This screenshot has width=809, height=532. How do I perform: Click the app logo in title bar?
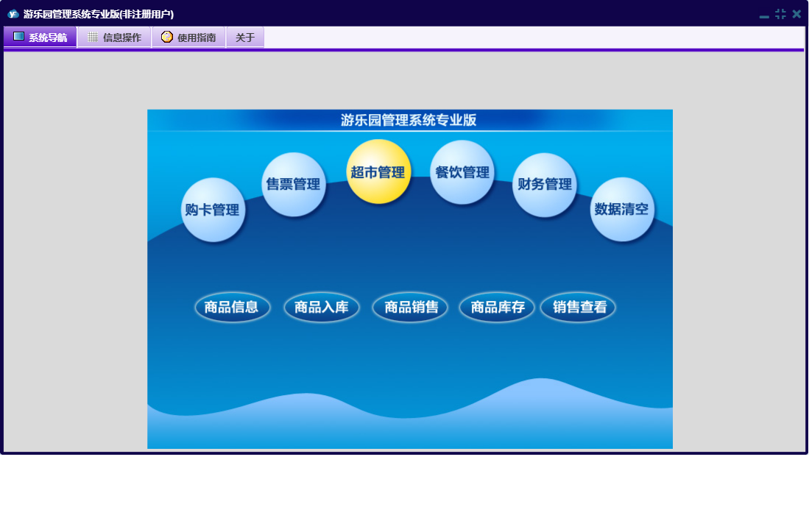(13, 14)
